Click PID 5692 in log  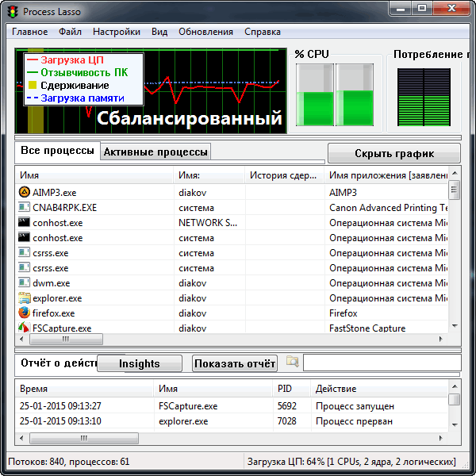click(286, 406)
